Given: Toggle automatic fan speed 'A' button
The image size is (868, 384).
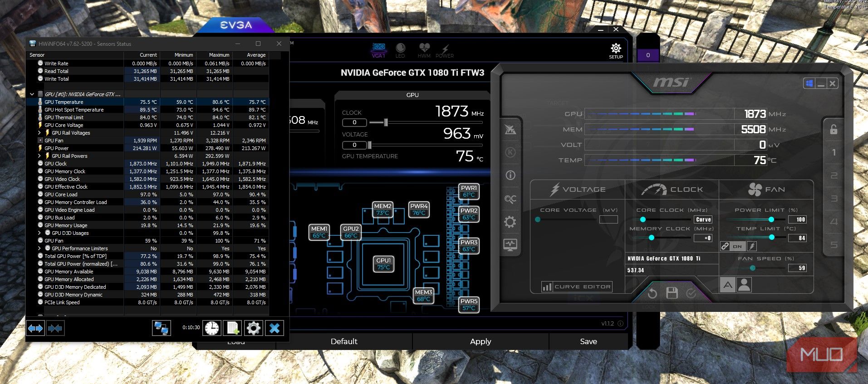Looking at the screenshot, I should click(x=728, y=285).
